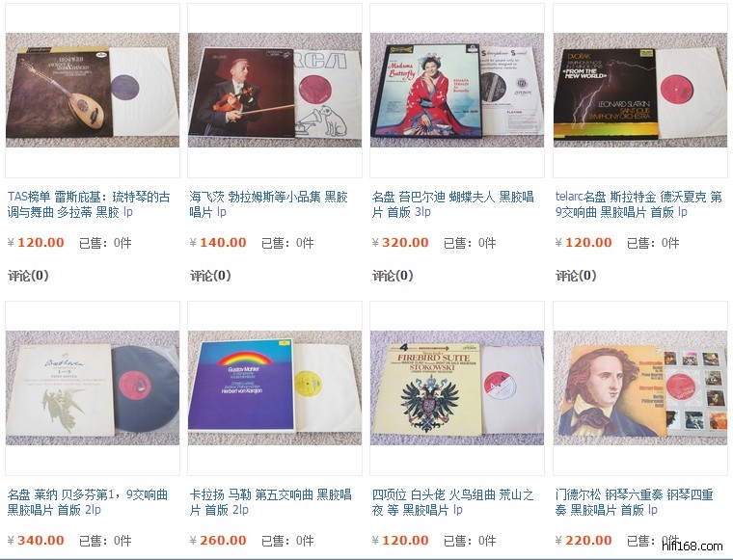View 评论(0) under the 蝴蝶夫人 listing
Image resolution: width=733 pixels, height=560 pixels.
point(393,276)
